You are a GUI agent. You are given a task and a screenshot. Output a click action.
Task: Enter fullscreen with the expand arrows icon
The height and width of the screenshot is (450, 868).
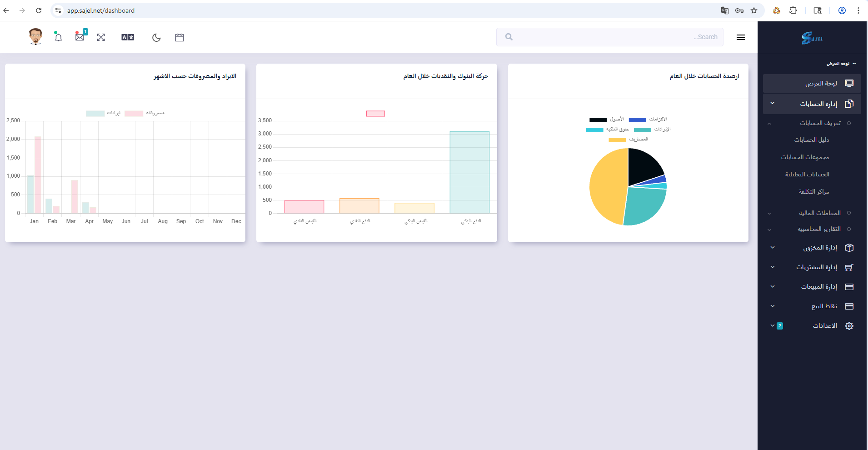tap(101, 37)
